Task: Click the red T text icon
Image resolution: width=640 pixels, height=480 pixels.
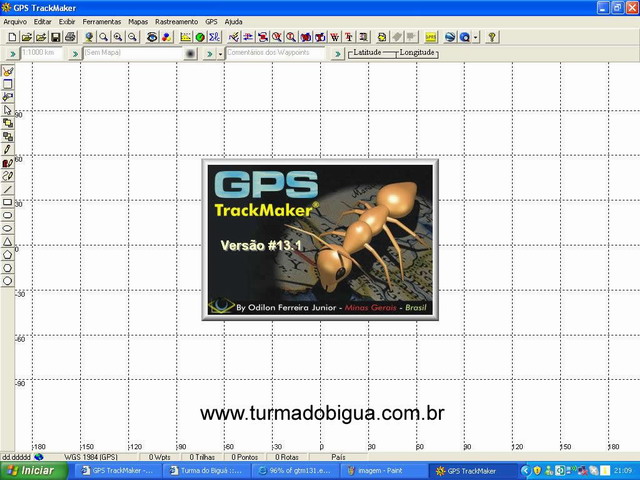Action: [x=349, y=37]
